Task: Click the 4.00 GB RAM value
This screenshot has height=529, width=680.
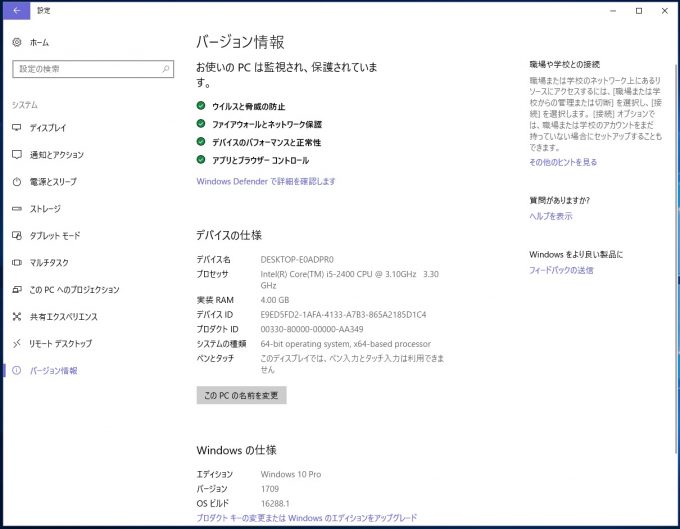Action: pos(275,300)
